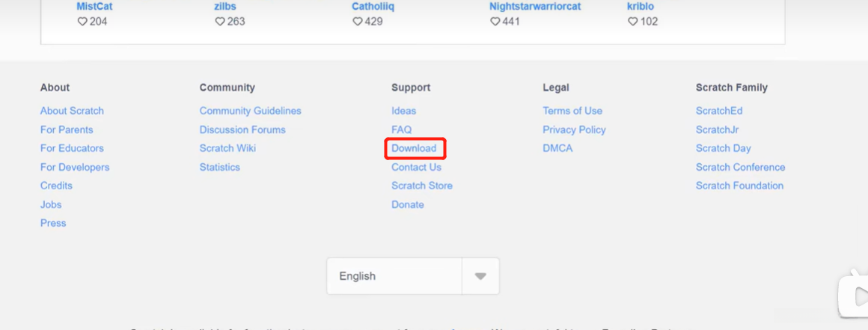Open the Download link under Support
868x330 pixels.
pyautogui.click(x=414, y=148)
